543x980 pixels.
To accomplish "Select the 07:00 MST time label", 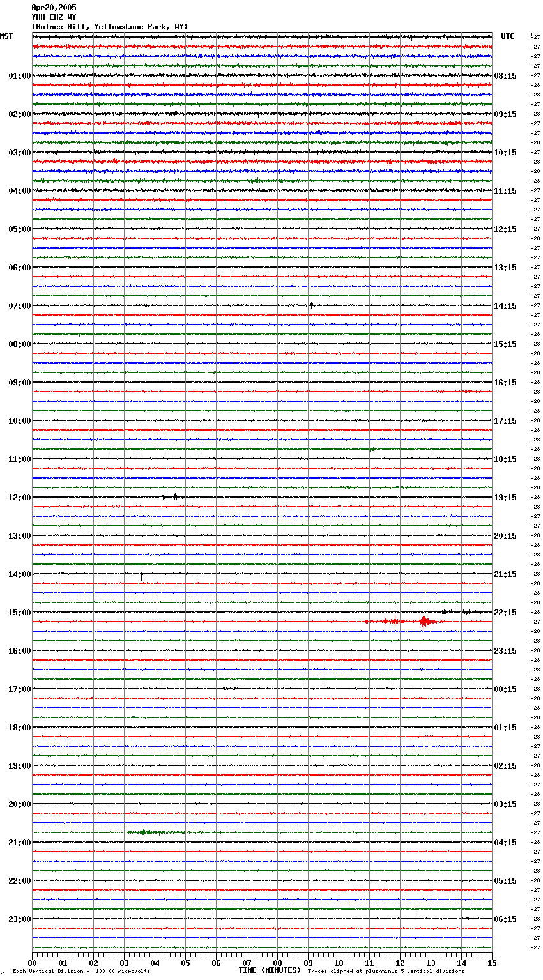I will coord(20,306).
